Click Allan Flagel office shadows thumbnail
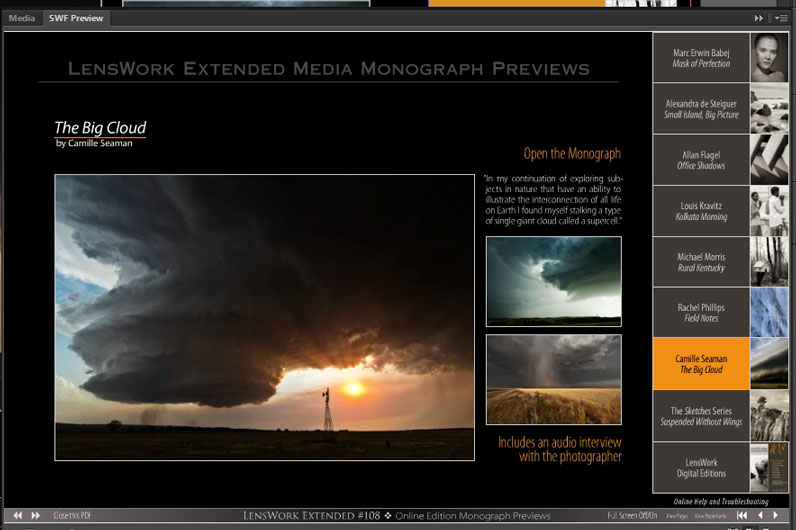The height and width of the screenshot is (530, 796). [769, 160]
